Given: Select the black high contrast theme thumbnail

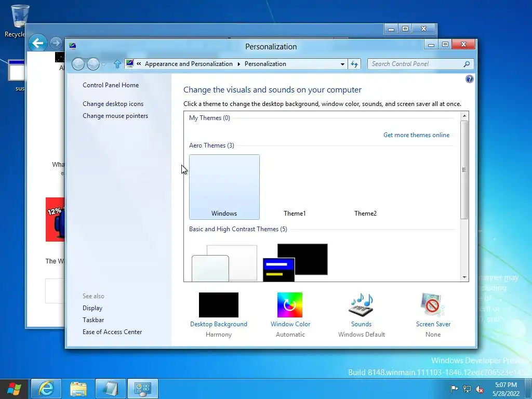Looking at the screenshot, I should (x=295, y=262).
